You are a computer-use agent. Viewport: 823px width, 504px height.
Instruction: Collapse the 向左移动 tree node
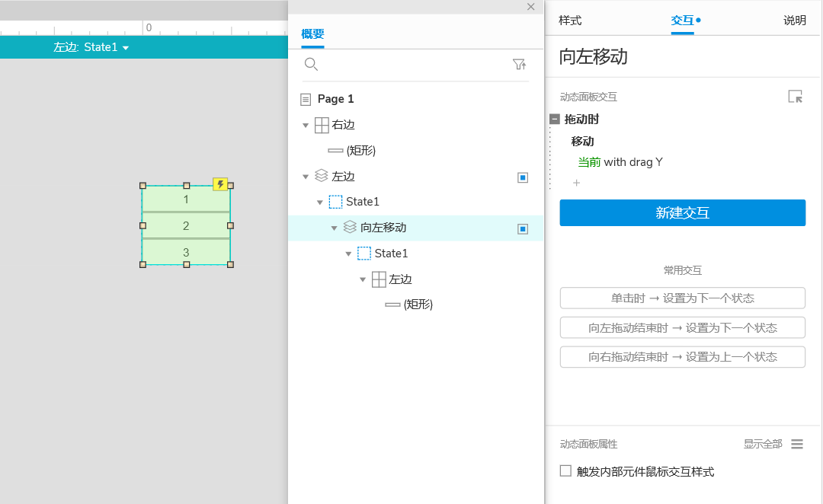(x=334, y=228)
